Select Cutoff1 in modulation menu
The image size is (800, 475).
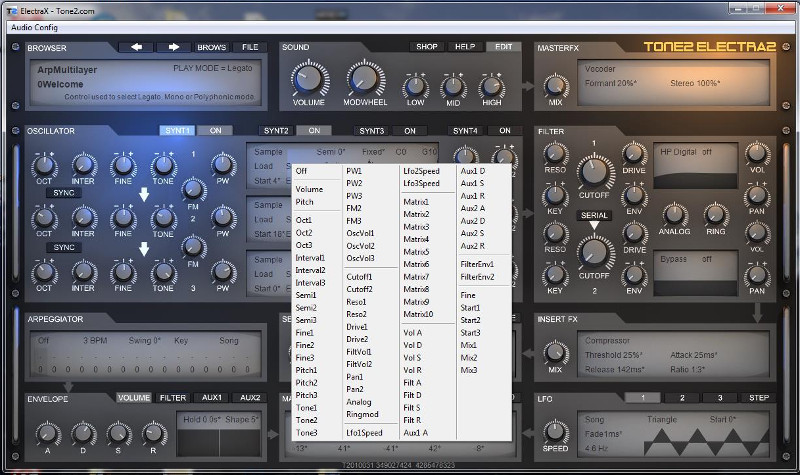(x=370, y=277)
